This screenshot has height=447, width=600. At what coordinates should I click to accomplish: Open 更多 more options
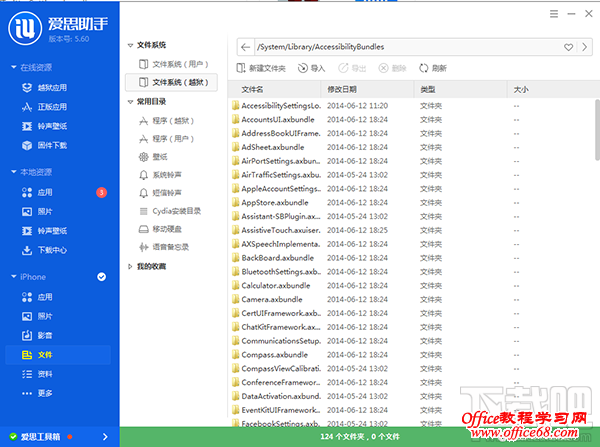point(37,393)
